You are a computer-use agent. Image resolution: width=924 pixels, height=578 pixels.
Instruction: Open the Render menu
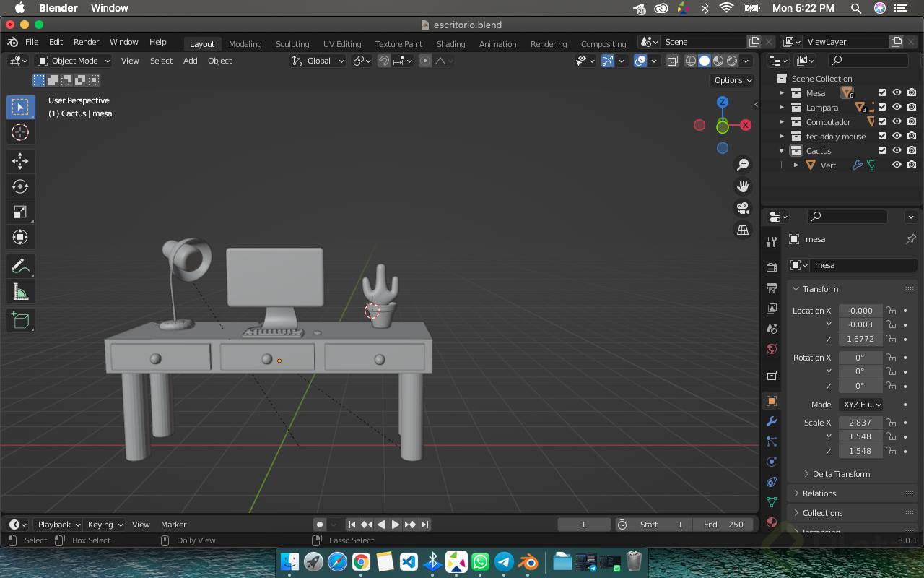(x=87, y=42)
